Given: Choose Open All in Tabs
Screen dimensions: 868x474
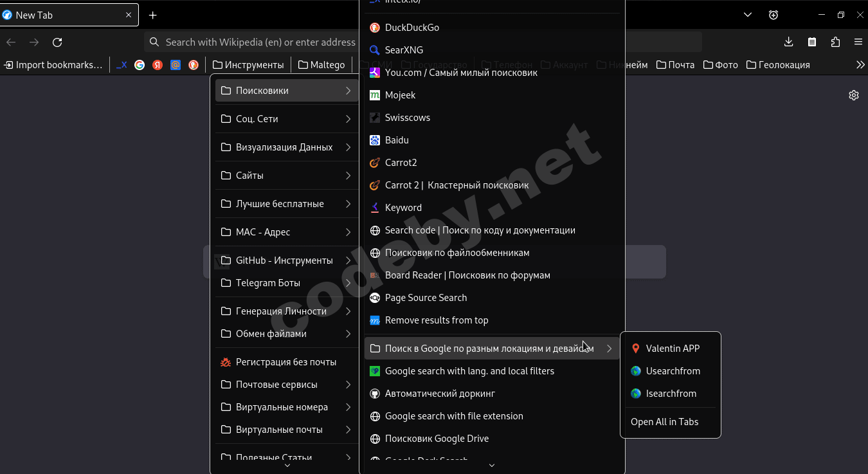Looking at the screenshot, I should [671, 422].
